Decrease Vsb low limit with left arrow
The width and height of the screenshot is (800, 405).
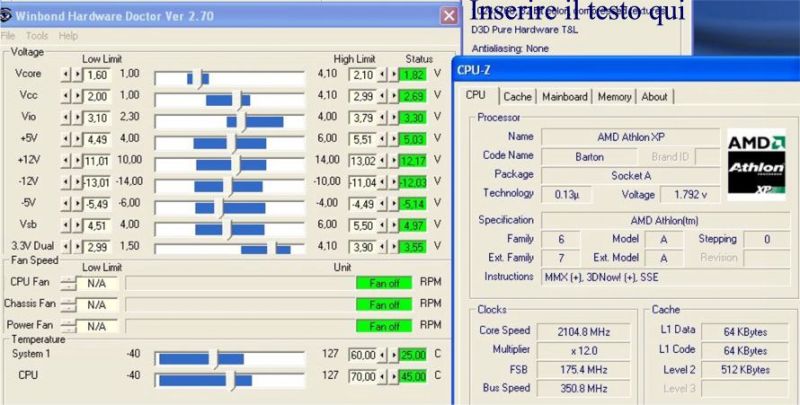tap(66, 225)
